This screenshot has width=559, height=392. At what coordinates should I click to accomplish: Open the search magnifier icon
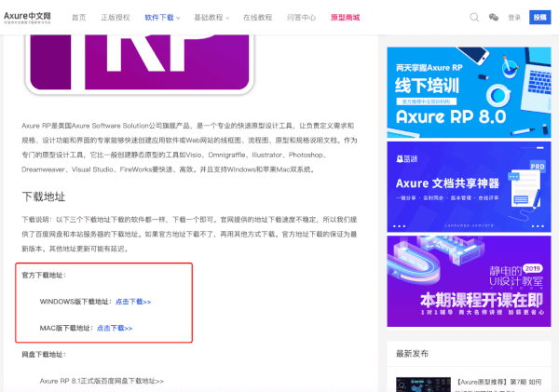tap(474, 17)
